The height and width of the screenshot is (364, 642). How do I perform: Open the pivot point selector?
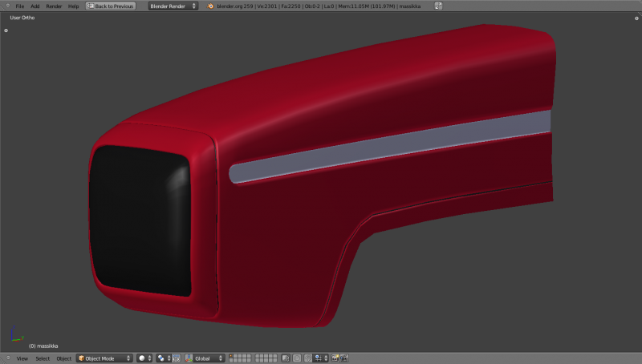coord(162,358)
